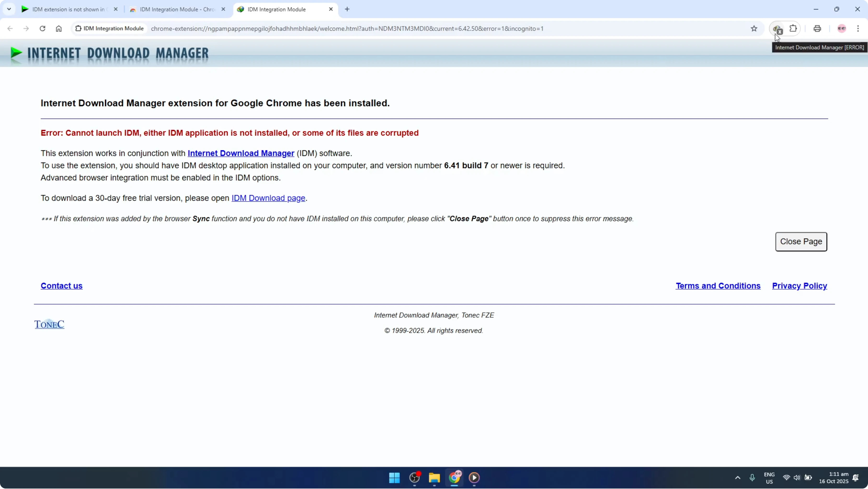Image resolution: width=868 pixels, height=489 pixels.
Task: Open File Explorer from the taskbar
Action: 434,478
